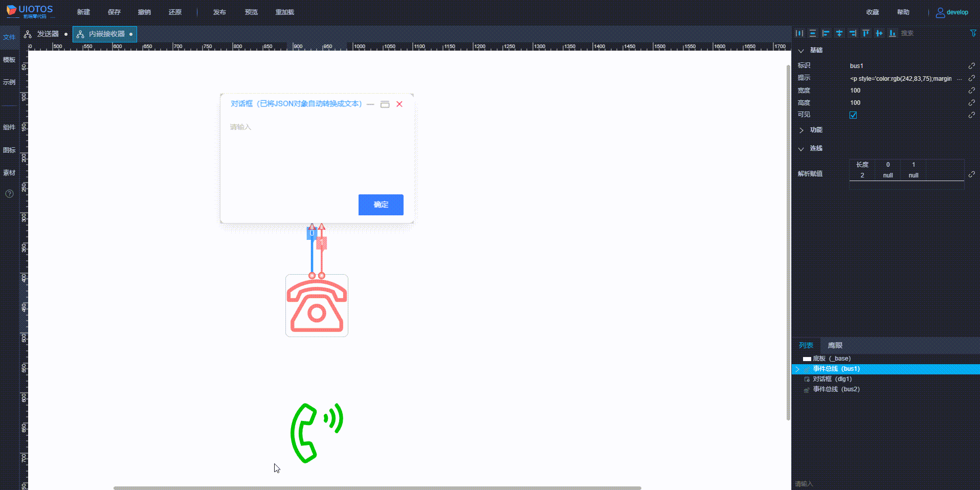Image resolution: width=980 pixels, height=490 pixels.
Task: Click the binding link icon for 宽度
Action: 971,91
